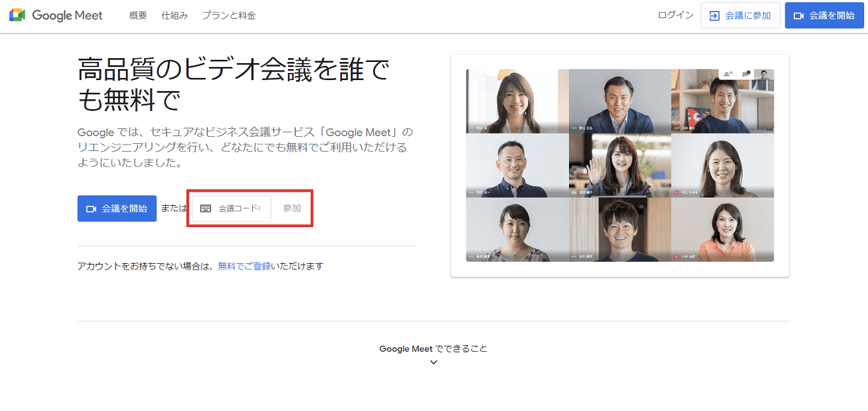Image resolution: width=868 pixels, height=411 pixels.
Task: Expand the Google Meet でできること section chevron
Action: [433, 362]
